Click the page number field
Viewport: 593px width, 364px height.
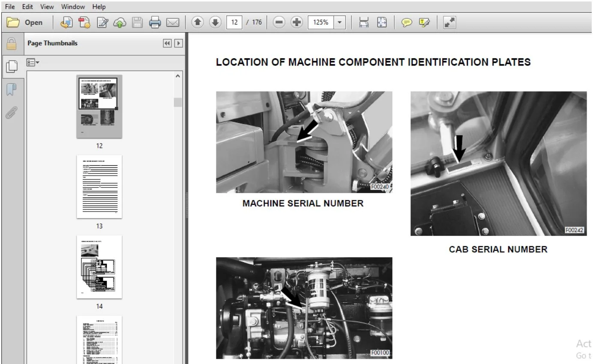click(234, 22)
